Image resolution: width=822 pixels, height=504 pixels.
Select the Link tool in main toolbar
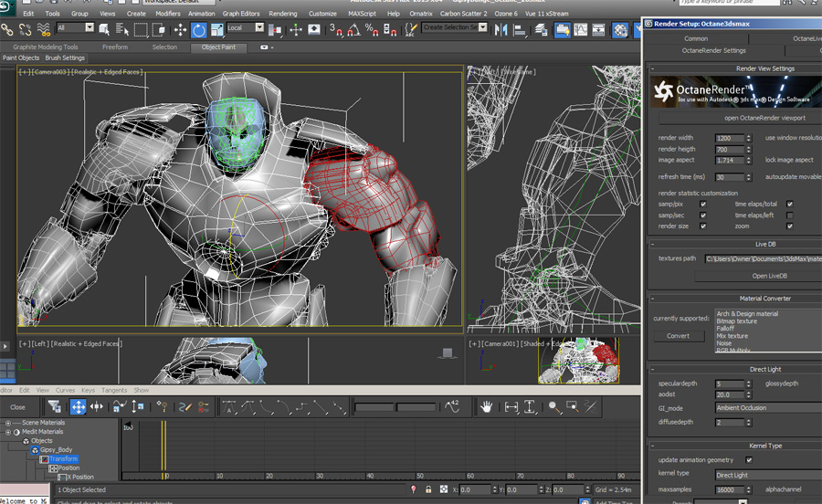pos(6,30)
